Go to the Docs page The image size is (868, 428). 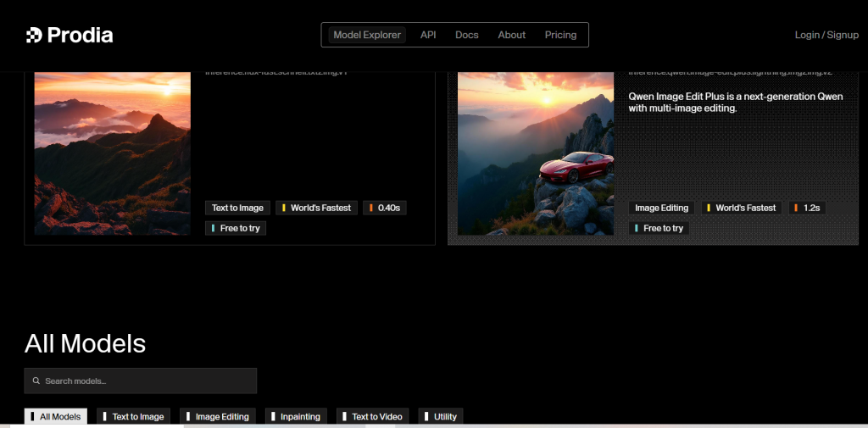click(467, 35)
